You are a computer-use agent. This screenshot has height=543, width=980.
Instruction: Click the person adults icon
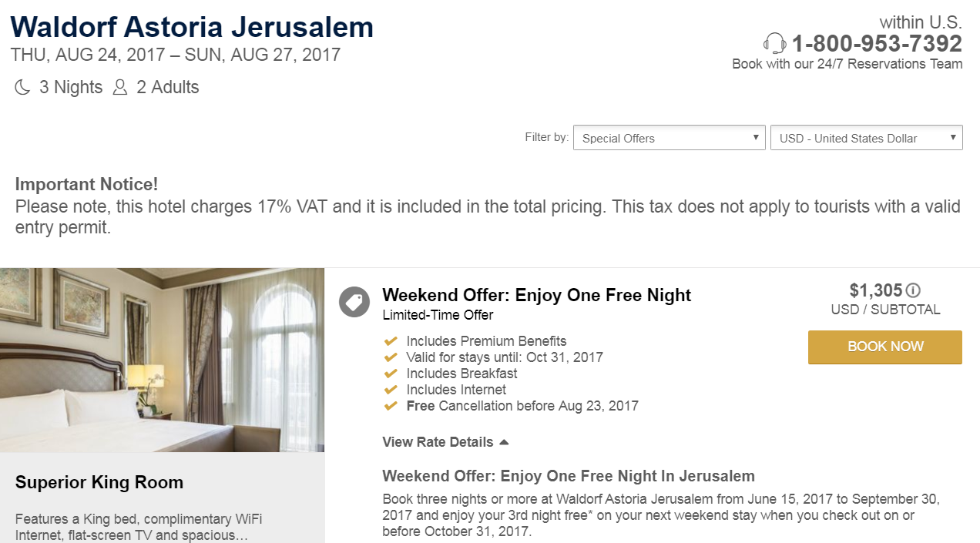pyautogui.click(x=119, y=88)
